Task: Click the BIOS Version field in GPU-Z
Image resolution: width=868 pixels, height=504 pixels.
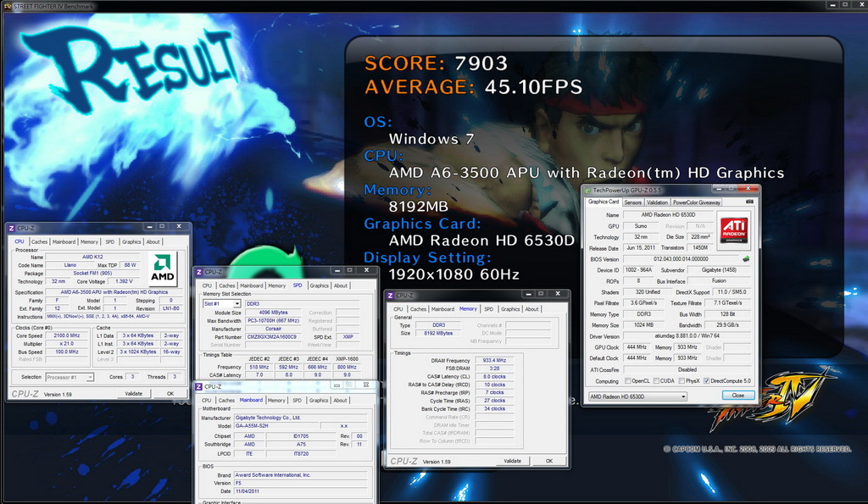Action: 681,259
